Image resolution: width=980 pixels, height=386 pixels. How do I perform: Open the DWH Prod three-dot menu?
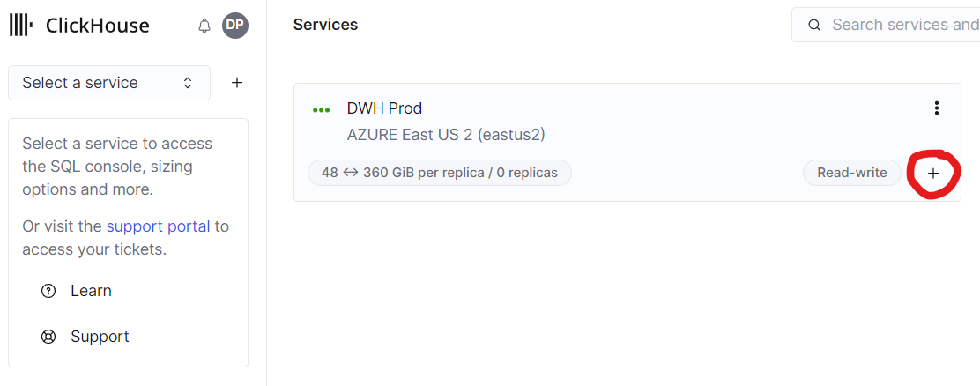[936, 108]
